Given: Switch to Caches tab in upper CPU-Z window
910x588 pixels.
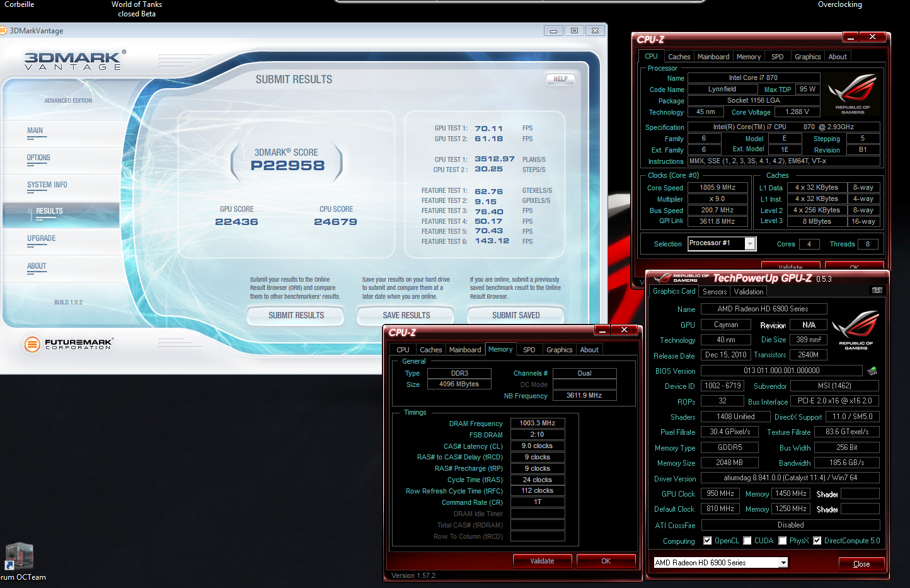Looking at the screenshot, I should click(x=679, y=57).
